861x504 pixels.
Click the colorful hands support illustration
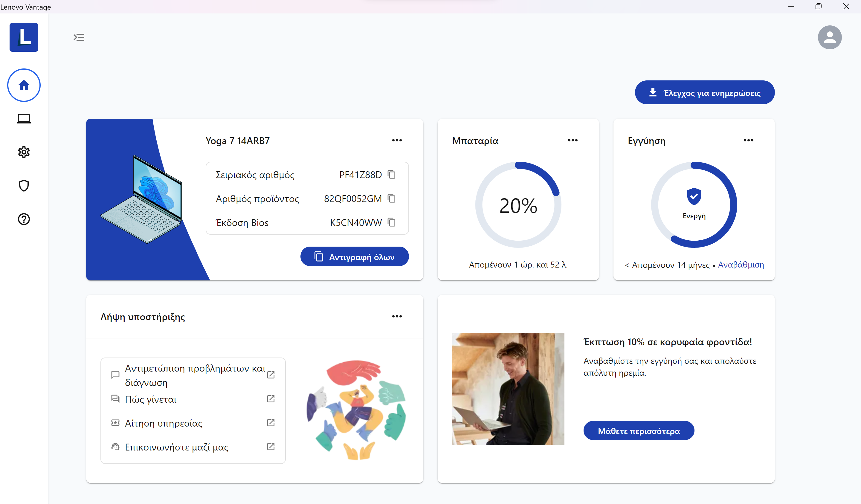356,410
